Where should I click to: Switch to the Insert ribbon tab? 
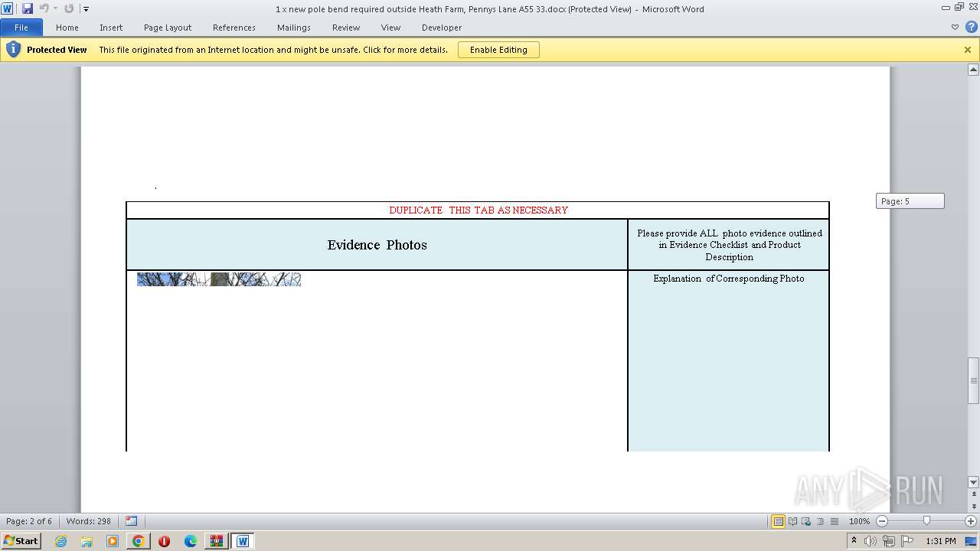[x=111, y=28]
